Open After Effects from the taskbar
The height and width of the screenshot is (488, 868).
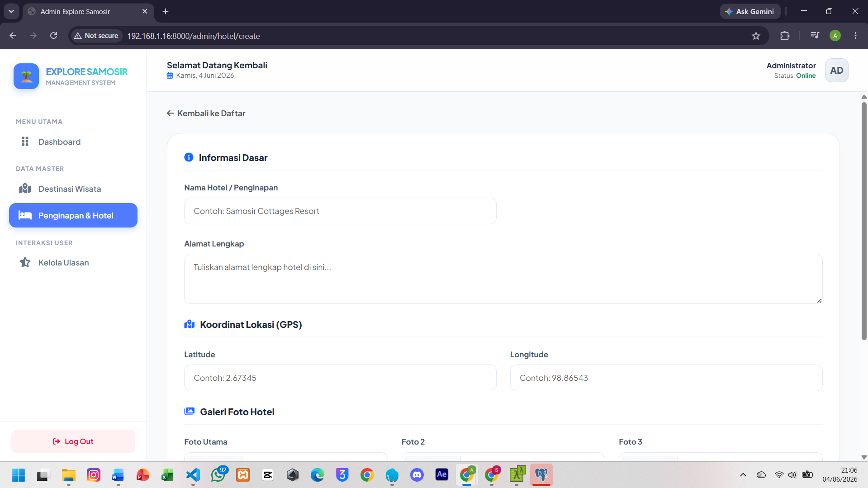pyautogui.click(x=441, y=475)
